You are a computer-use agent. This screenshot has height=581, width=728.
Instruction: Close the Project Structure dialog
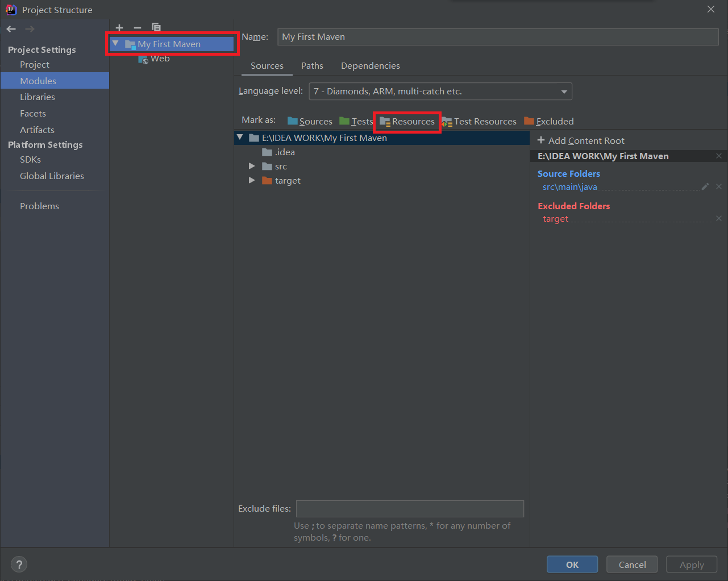[x=711, y=9]
